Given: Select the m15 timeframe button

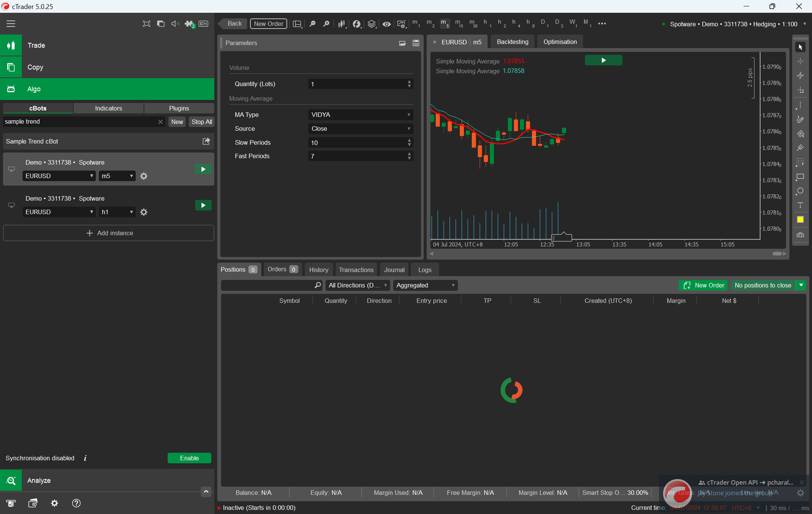Looking at the screenshot, I should 459,23.
